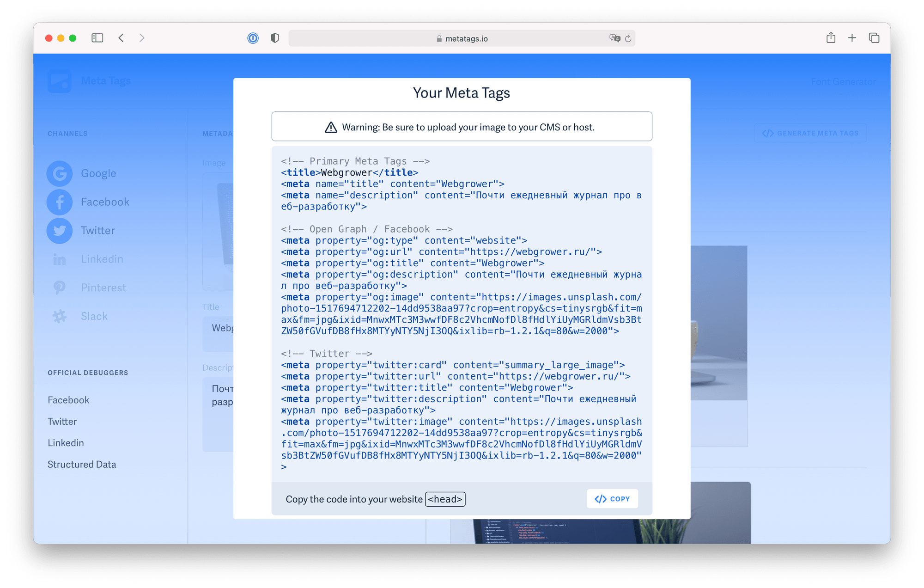Toggle the Twitter channel icon
Screen dimensions: 924x588
click(x=60, y=231)
